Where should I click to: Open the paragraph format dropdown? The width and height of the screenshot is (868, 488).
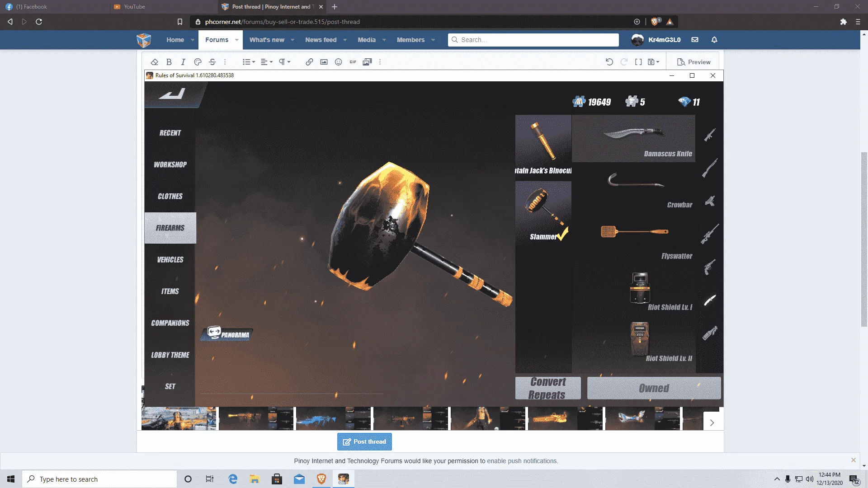[284, 62]
